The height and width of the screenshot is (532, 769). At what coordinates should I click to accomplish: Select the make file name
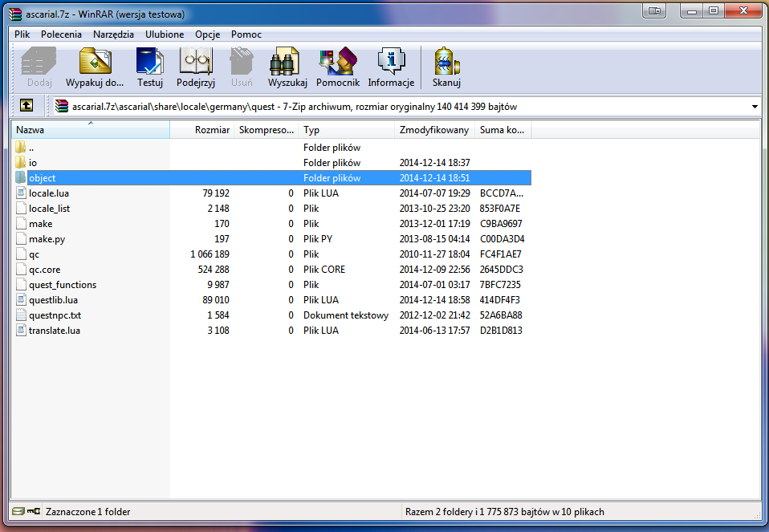(40, 224)
